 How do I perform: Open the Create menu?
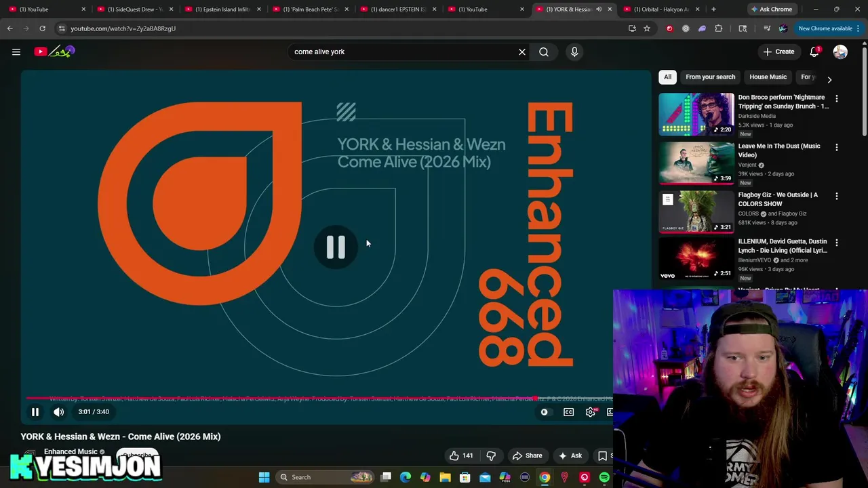(778, 52)
